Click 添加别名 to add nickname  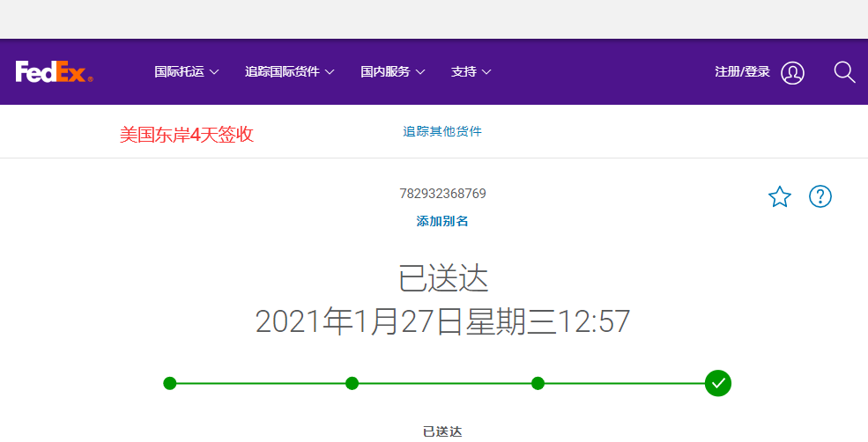(x=442, y=221)
